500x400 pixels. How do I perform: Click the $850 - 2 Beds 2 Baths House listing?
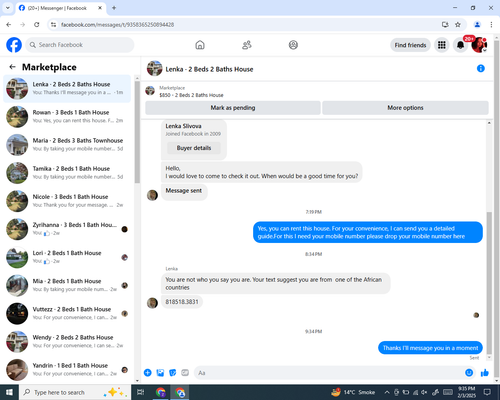191,95
